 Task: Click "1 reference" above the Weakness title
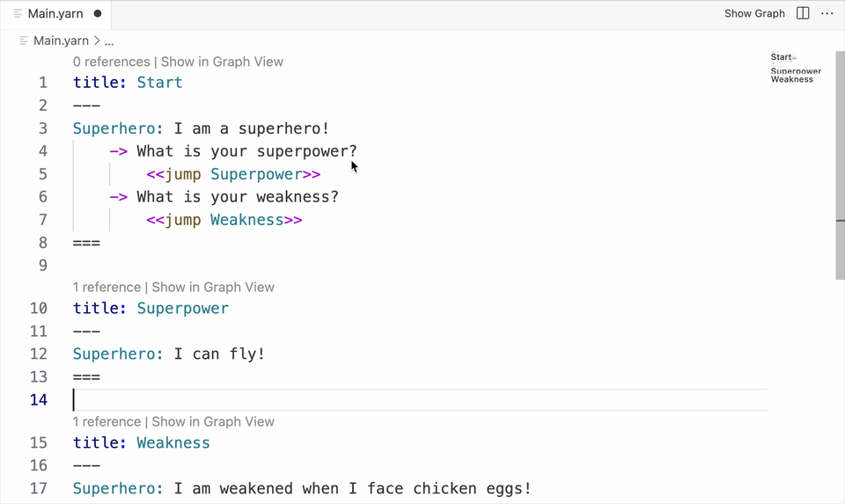point(107,421)
